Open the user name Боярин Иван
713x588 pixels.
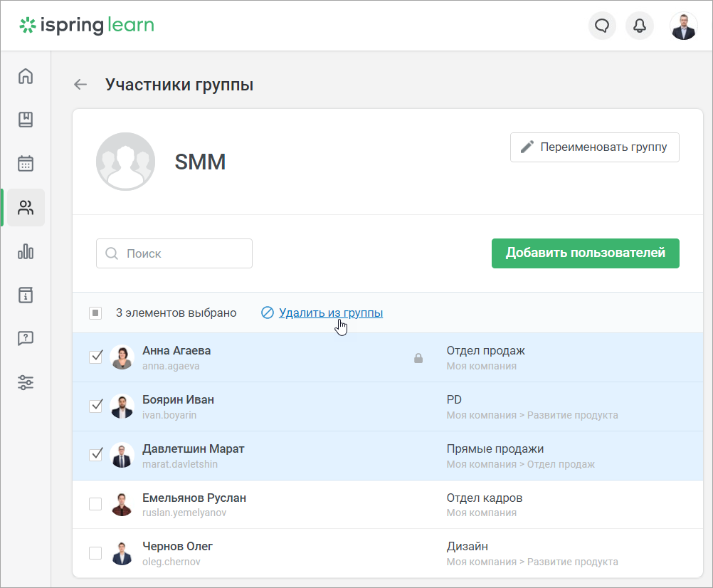pyautogui.click(x=178, y=400)
